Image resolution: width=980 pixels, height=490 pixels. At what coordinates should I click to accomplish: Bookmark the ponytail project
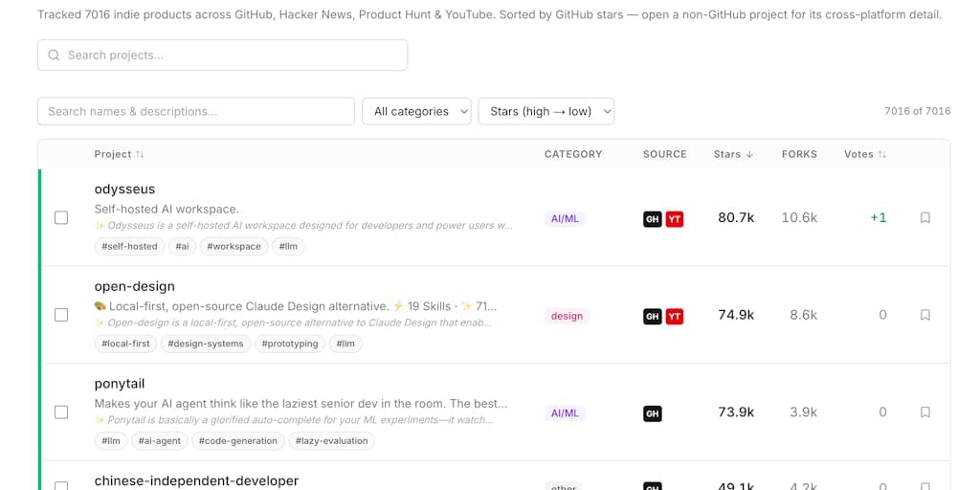[925, 412]
